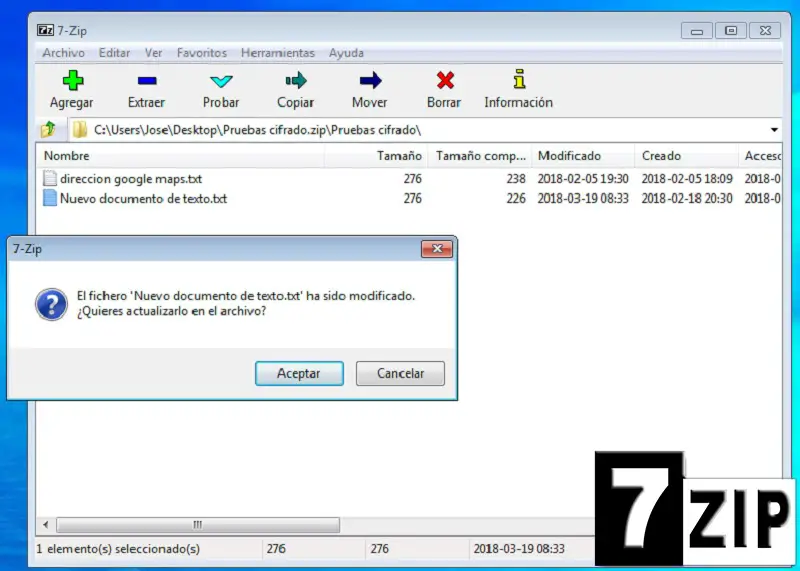The width and height of the screenshot is (800, 571).
Task: Minimize the 7-Zip main window
Action: (x=696, y=31)
